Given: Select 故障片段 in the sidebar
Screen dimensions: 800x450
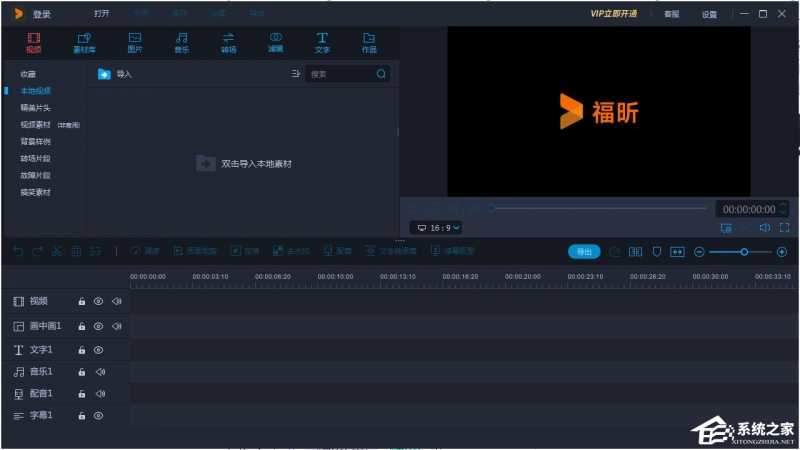Looking at the screenshot, I should pyautogui.click(x=36, y=175).
